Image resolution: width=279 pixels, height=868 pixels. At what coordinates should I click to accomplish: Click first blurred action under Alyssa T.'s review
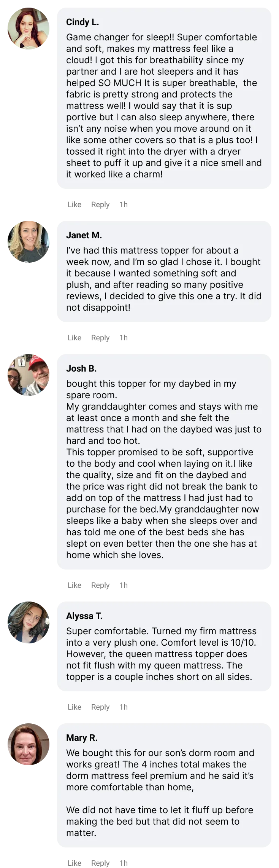[74, 707]
